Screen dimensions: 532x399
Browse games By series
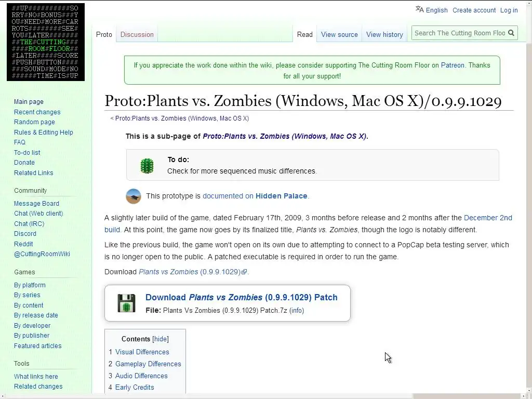click(27, 295)
